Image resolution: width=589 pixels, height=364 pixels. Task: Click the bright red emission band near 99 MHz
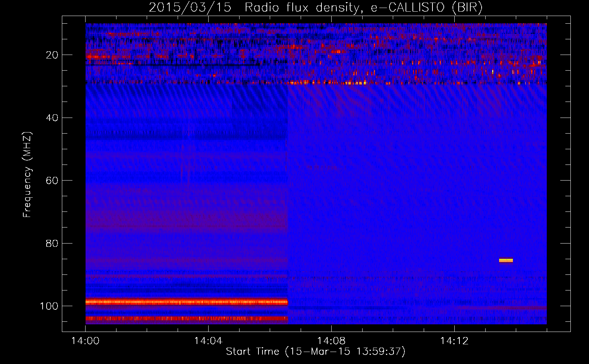point(186,302)
